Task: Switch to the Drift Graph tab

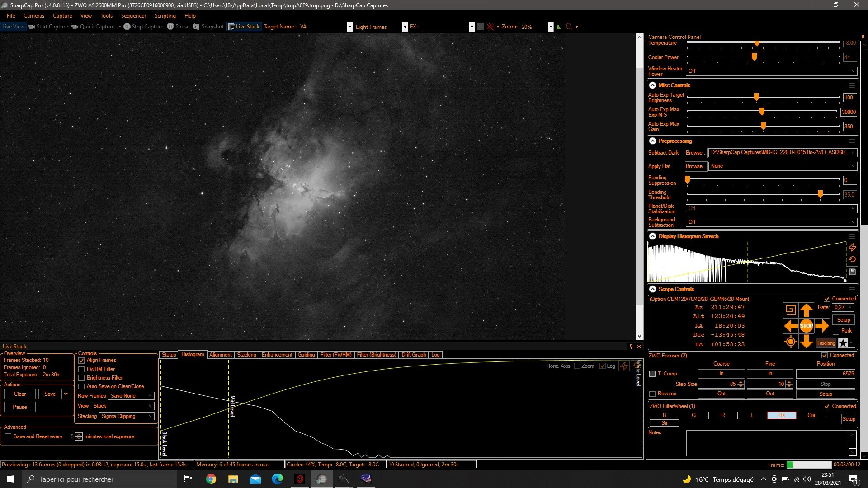Action: coord(414,355)
